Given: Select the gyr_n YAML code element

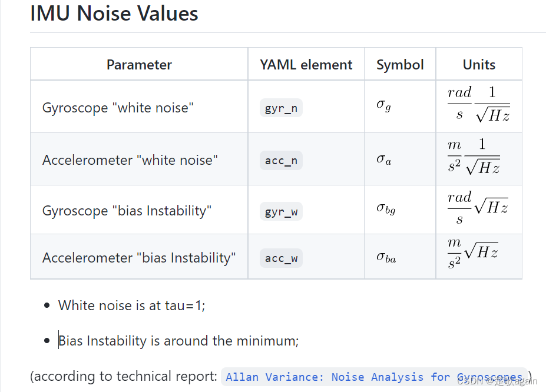Looking at the screenshot, I should 281,108.
